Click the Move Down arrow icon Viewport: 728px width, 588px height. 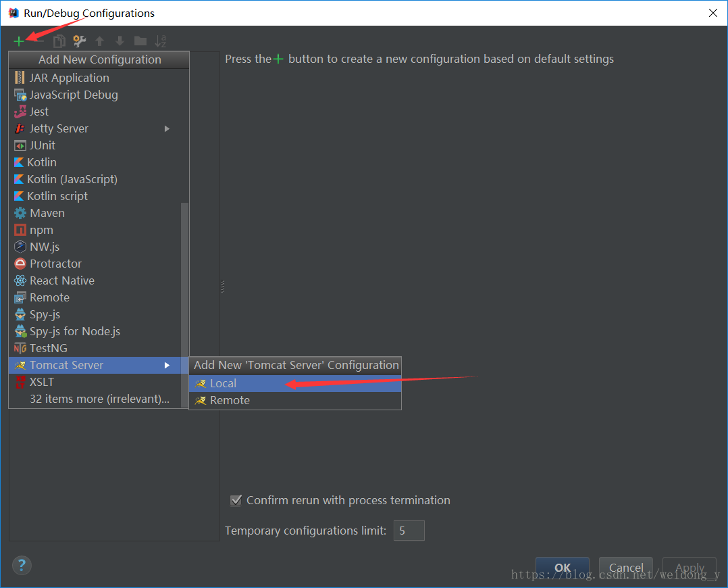[x=120, y=41]
